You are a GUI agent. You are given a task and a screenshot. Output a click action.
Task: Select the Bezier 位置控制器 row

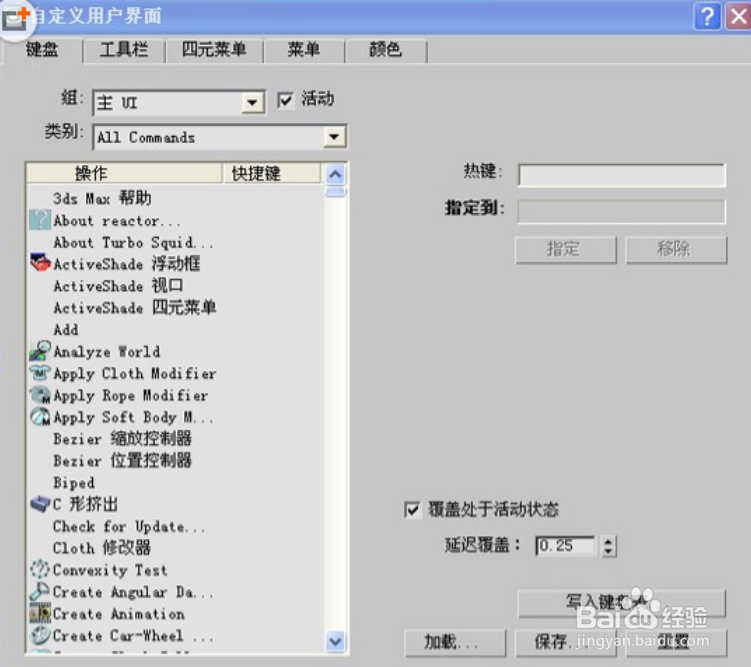[175, 461]
